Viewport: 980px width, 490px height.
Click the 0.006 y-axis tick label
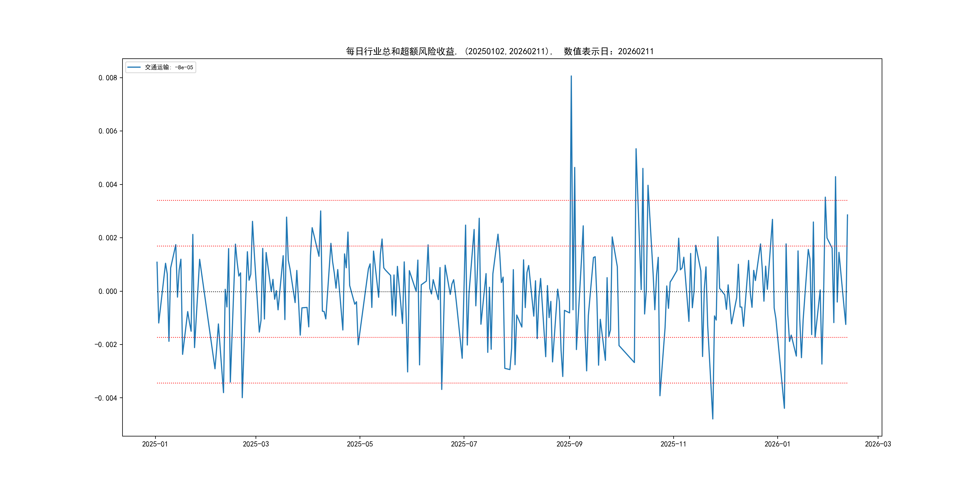pyautogui.click(x=108, y=131)
